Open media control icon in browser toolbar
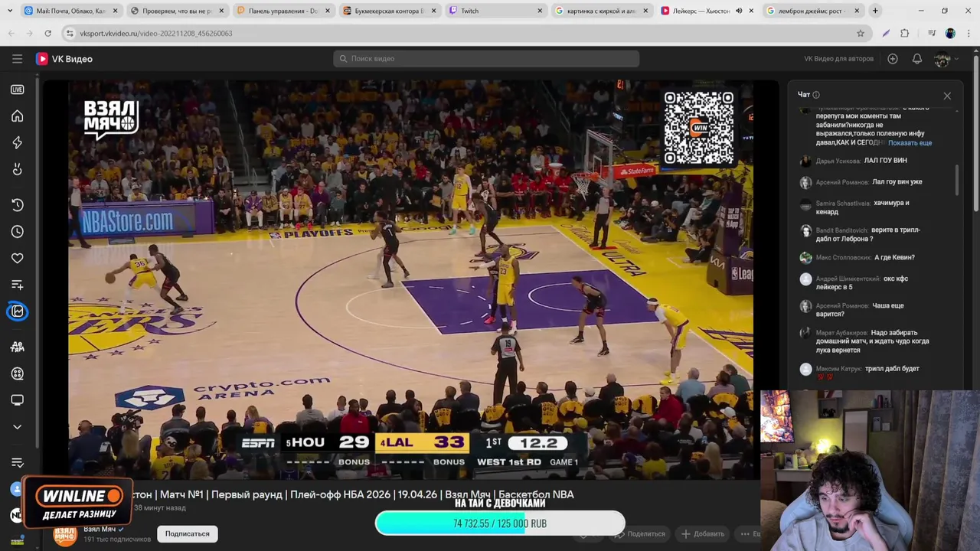Image resolution: width=980 pixels, height=551 pixels. tap(932, 33)
